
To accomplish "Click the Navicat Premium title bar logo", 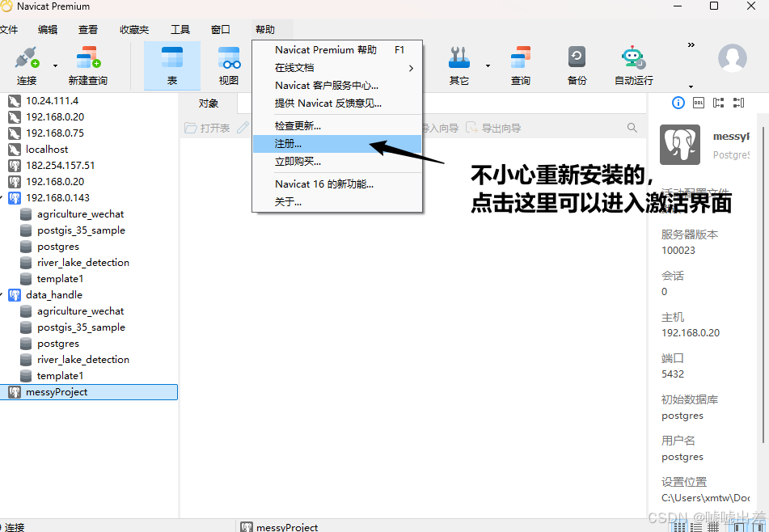I will [x=6, y=6].
